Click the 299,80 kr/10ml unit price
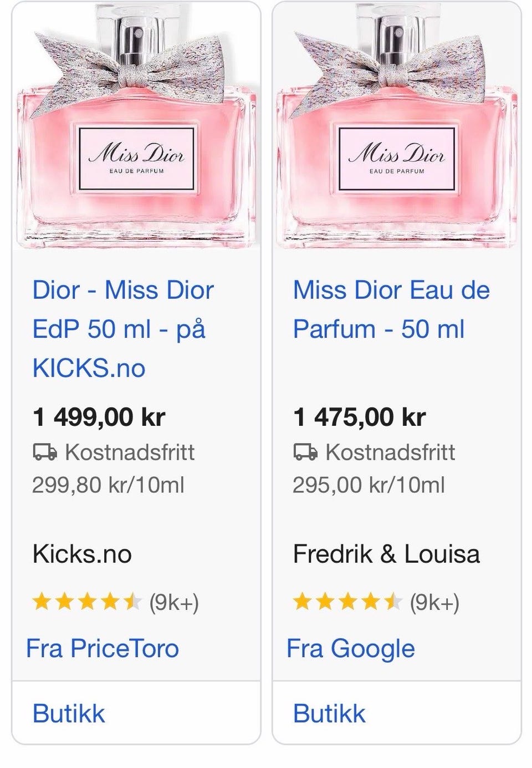This screenshot has width=532, height=768. [108, 485]
